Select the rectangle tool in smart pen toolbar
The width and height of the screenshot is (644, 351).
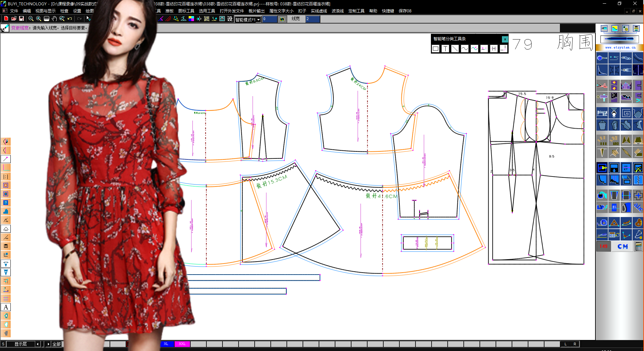(x=436, y=49)
